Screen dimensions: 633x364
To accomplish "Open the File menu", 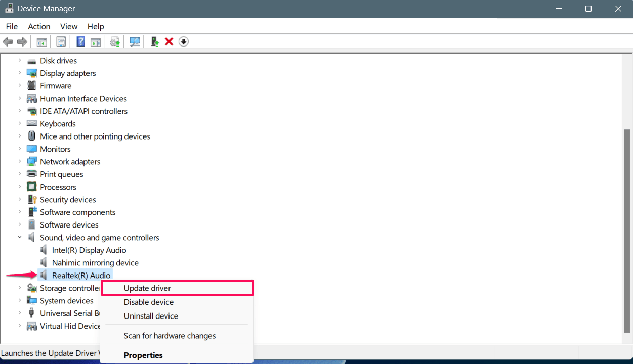I will click(12, 26).
